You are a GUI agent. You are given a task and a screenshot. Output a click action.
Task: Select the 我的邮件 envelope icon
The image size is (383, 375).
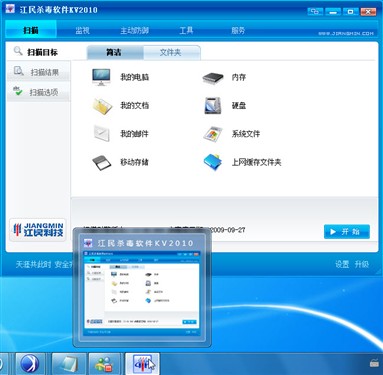tap(101, 134)
